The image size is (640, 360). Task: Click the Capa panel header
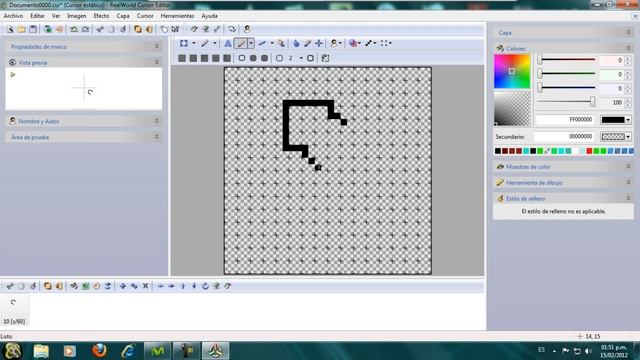563,32
